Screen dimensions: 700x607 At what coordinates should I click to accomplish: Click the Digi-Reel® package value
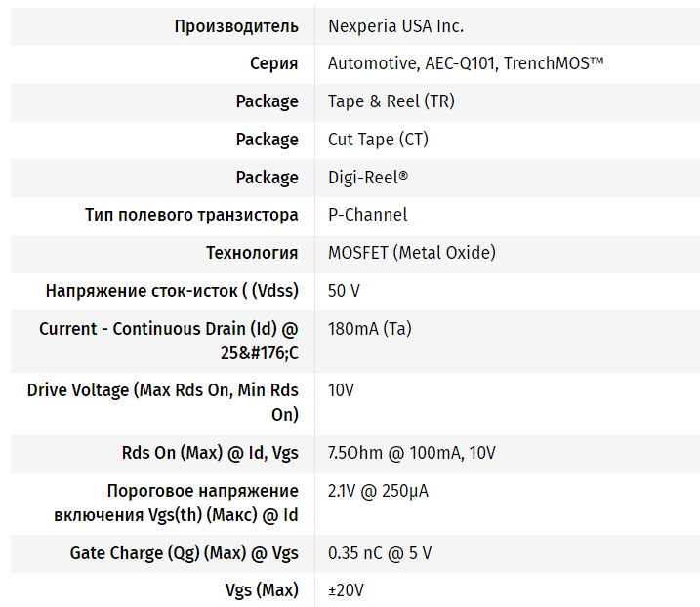coord(368,178)
